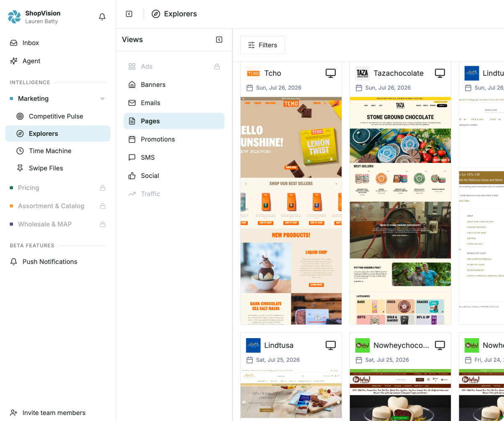Select Explorers in sidebar
Screen dimensions: 504x421
click(x=58, y=133)
